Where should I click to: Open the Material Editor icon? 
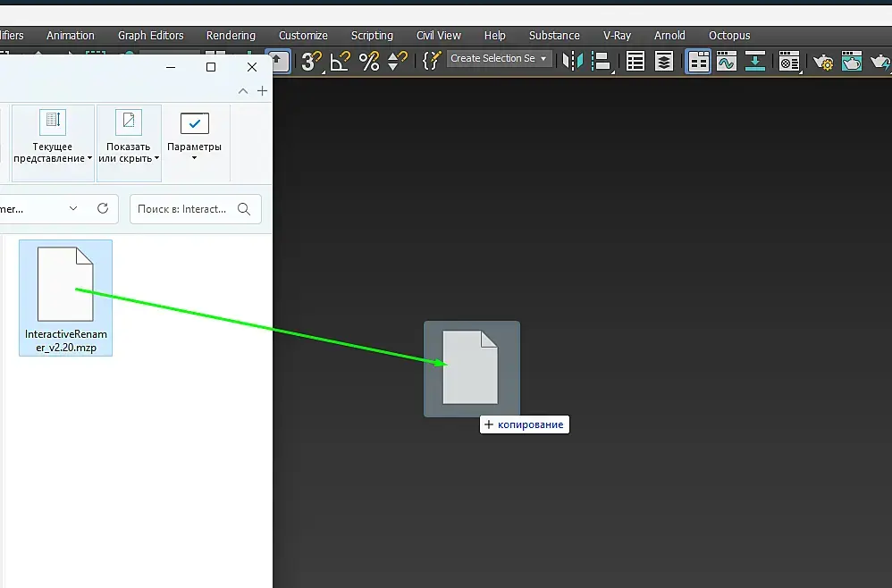(789, 62)
